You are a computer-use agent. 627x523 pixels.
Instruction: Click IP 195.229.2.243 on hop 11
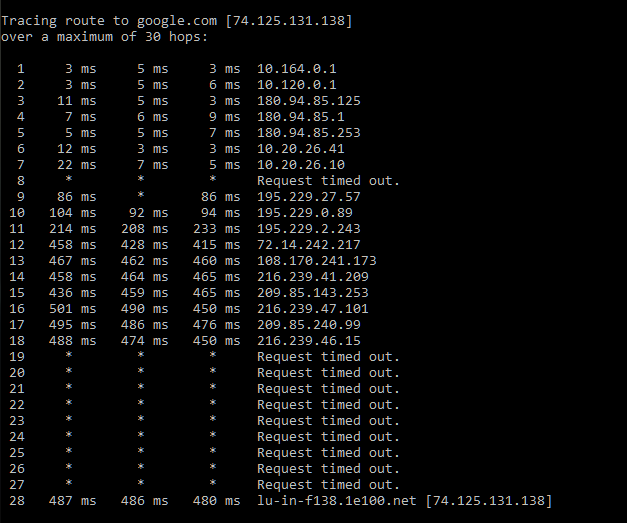point(309,229)
